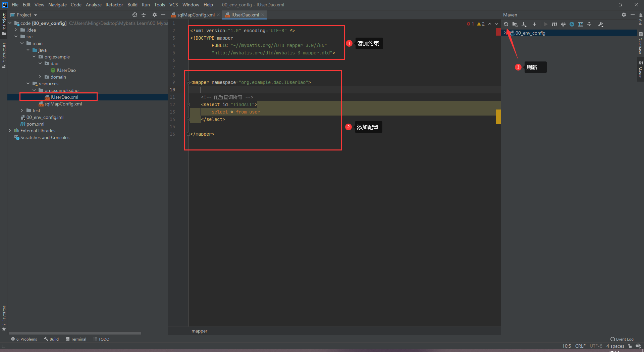Open the Event Log
The height and width of the screenshot is (352, 644).
click(x=622, y=339)
